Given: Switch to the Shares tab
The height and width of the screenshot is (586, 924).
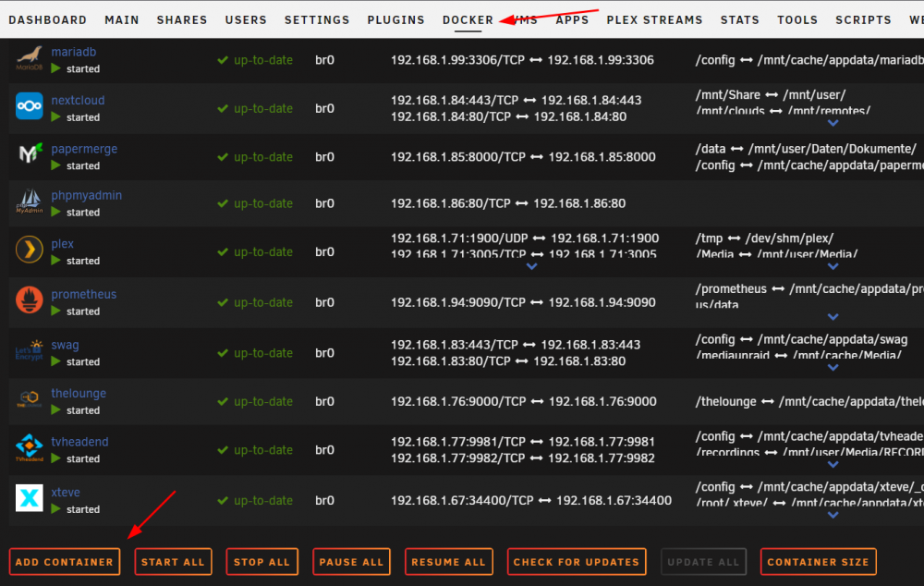Looking at the screenshot, I should [x=182, y=20].
